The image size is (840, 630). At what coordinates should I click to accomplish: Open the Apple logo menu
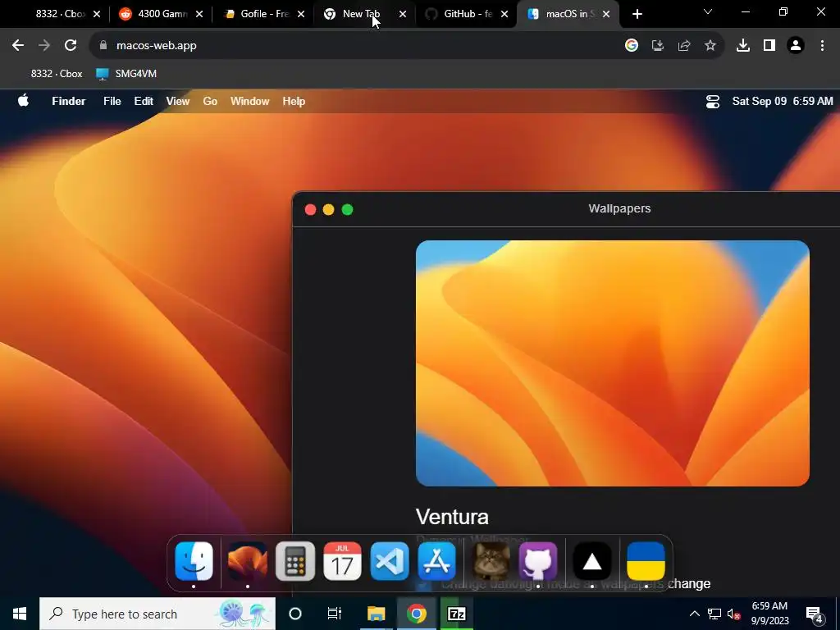[x=23, y=101]
